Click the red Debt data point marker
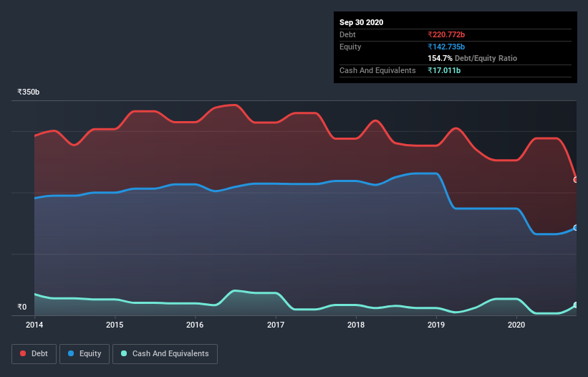Screen dimensions: 588x377 coord(576,180)
